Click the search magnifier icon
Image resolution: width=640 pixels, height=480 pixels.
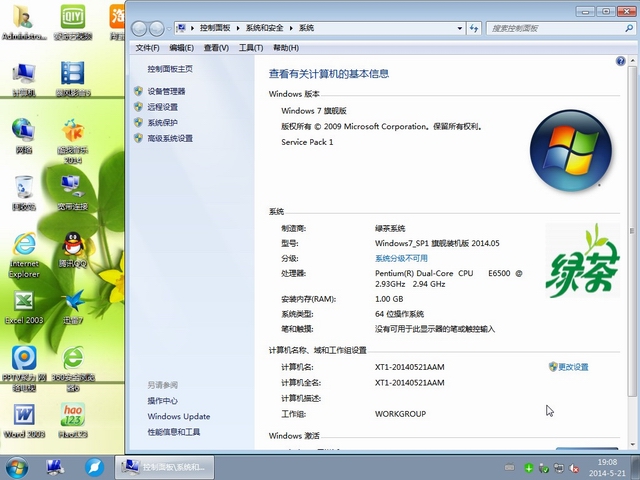629,28
